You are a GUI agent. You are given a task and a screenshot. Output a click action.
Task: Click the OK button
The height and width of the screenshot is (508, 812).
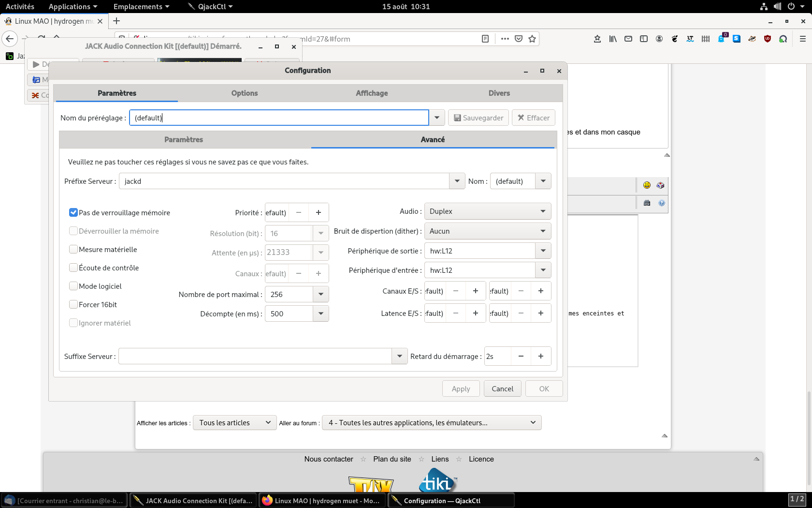click(544, 388)
